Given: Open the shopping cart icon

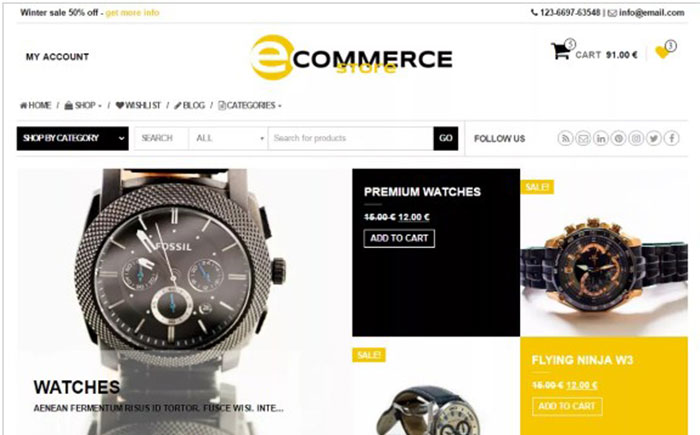Looking at the screenshot, I should pyautogui.click(x=560, y=51).
